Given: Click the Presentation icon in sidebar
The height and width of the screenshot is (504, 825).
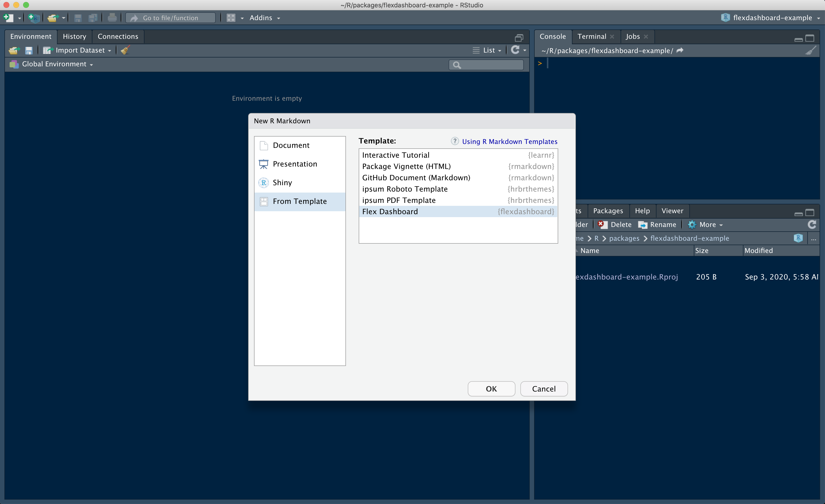Looking at the screenshot, I should (264, 164).
